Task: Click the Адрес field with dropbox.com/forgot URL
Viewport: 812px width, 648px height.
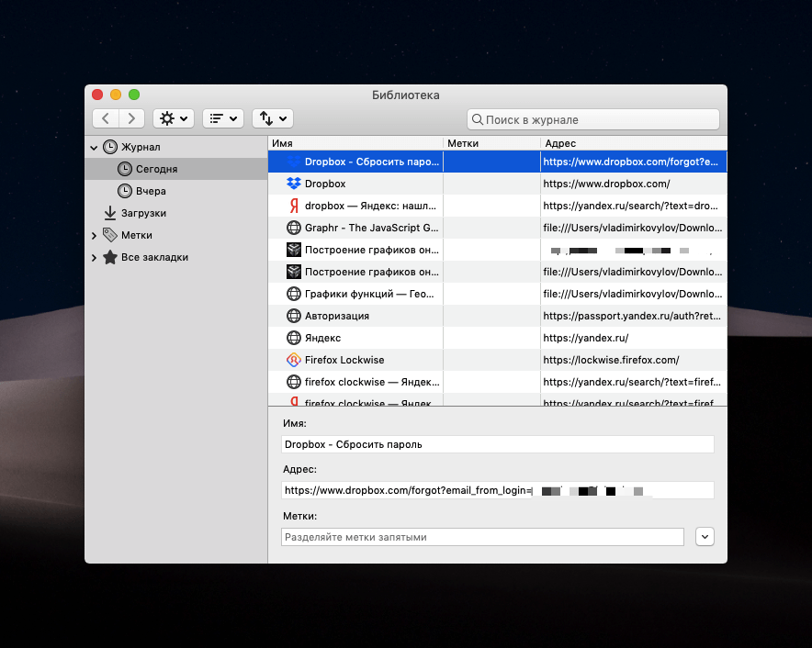Action: pyautogui.click(x=498, y=490)
